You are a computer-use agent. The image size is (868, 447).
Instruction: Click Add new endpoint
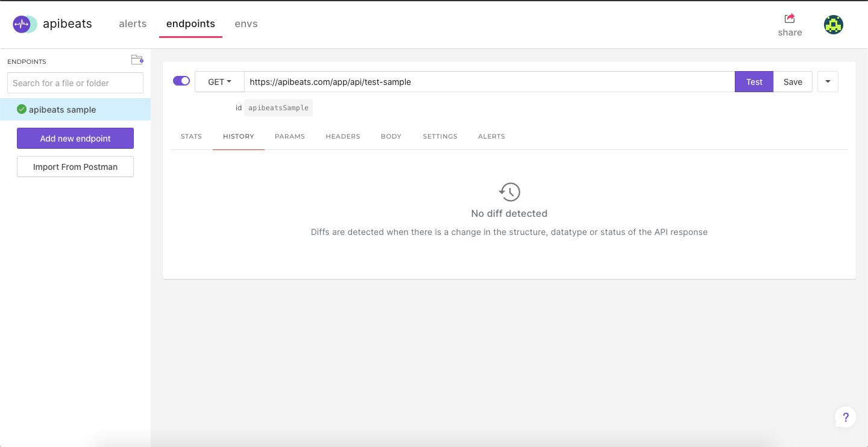point(75,139)
